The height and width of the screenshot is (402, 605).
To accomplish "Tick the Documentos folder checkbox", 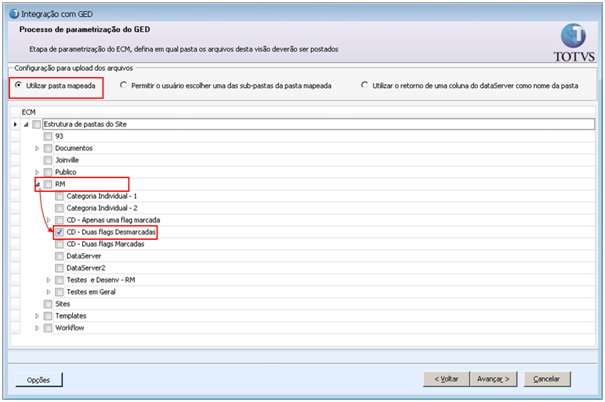I will 48,148.
